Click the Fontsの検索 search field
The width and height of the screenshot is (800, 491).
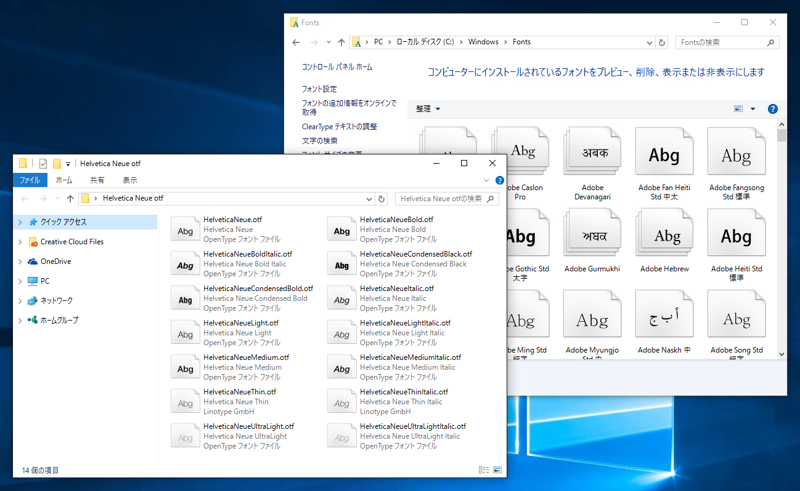(727, 42)
